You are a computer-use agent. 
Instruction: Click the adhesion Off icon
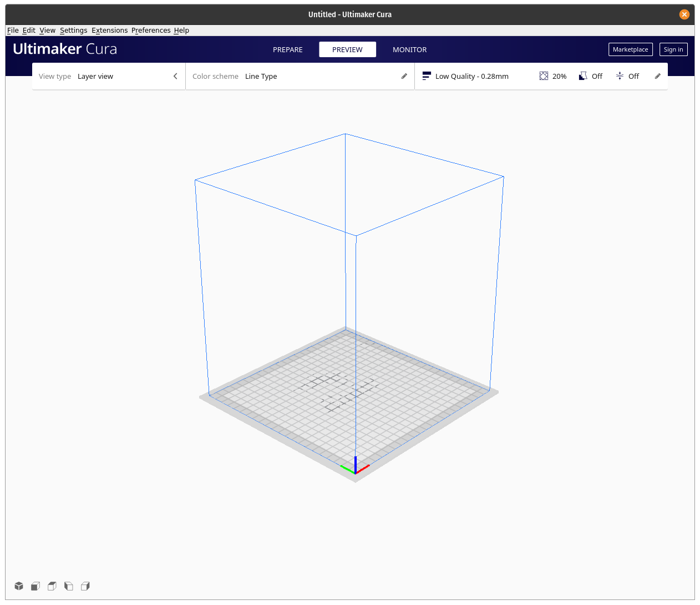point(620,76)
